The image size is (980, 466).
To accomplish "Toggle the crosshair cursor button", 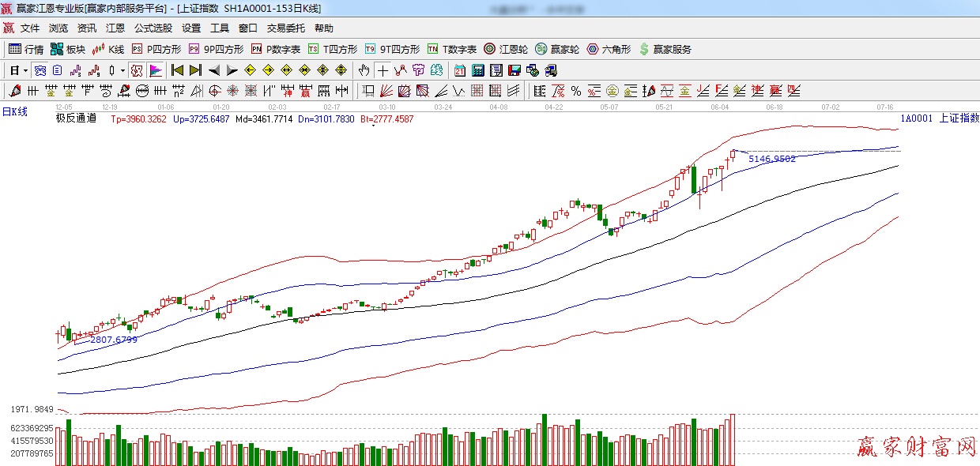I will (x=383, y=70).
